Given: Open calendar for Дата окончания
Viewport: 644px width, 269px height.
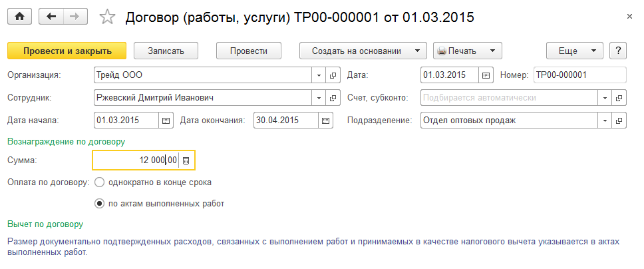Looking at the screenshot, I should point(326,121).
